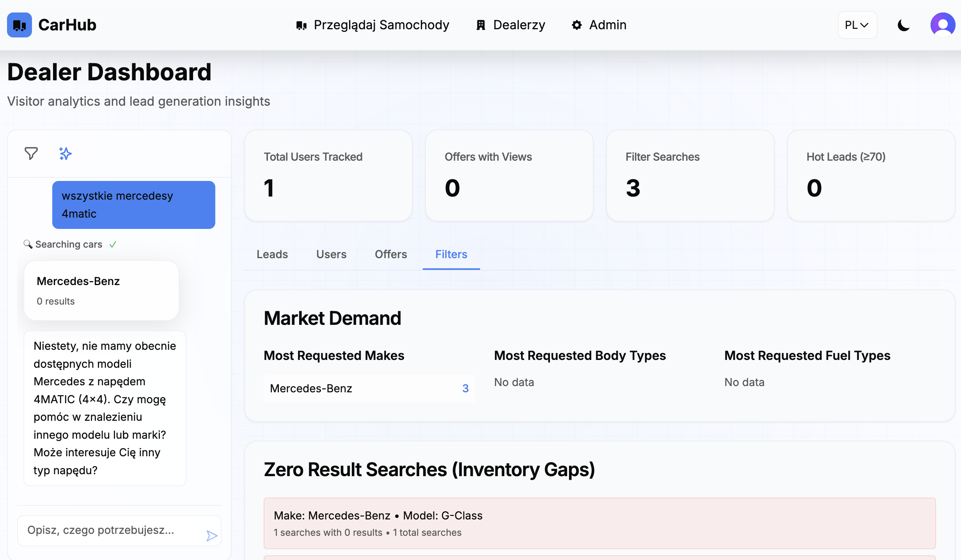Switch to the Leads tab
The image size is (961, 560).
(272, 254)
